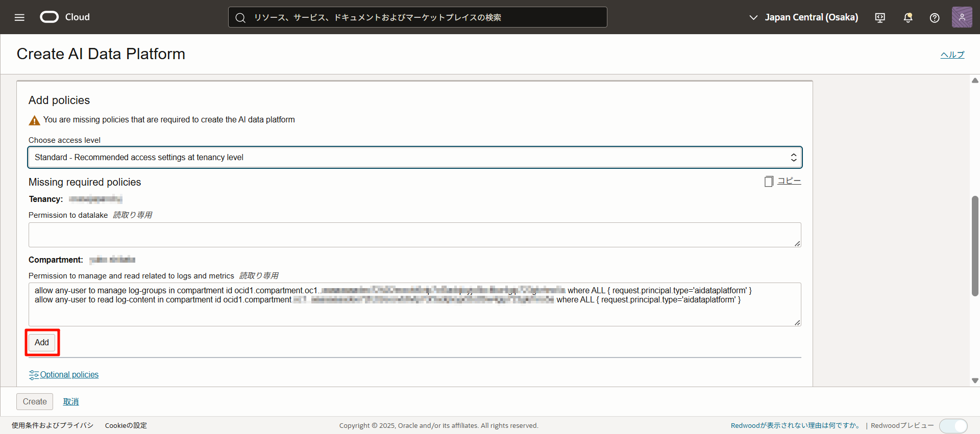
Task: Click the vertical scrollbar thumb
Action: pos(975,246)
